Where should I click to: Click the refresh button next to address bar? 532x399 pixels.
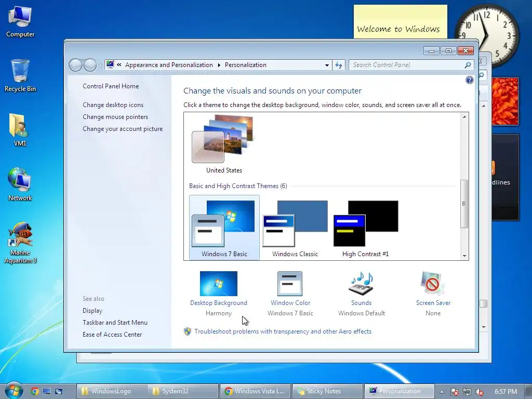(339, 65)
